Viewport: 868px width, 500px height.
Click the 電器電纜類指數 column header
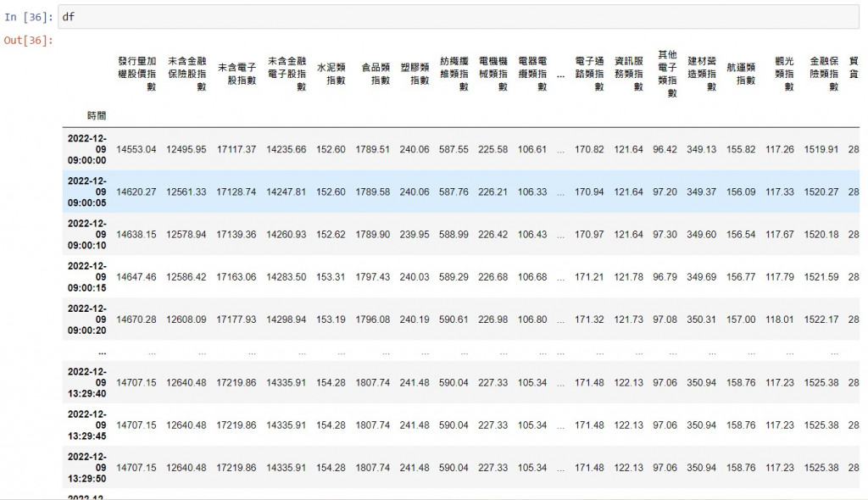click(x=532, y=74)
